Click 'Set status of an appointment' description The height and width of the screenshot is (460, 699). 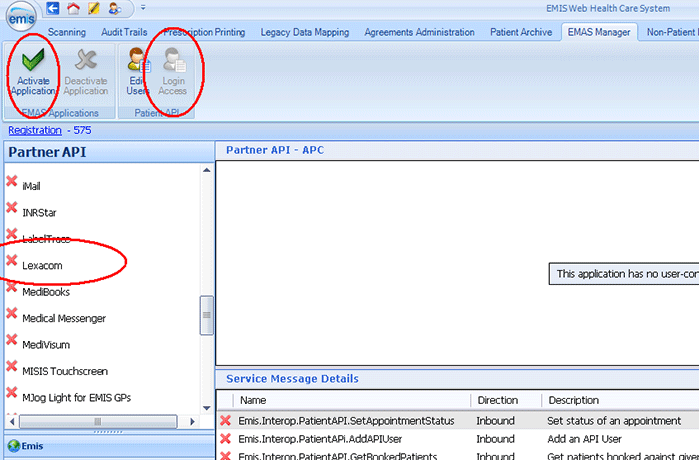pos(614,421)
